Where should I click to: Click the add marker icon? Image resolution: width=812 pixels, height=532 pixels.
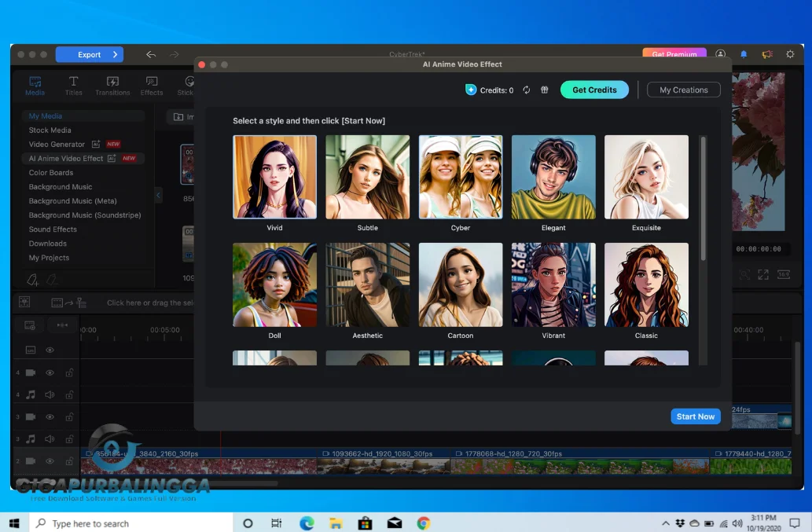pos(33,280)
